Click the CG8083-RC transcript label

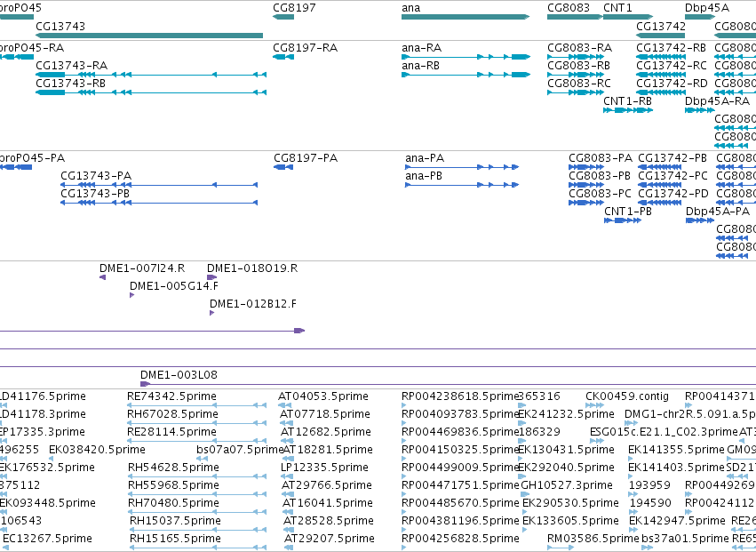579,83
